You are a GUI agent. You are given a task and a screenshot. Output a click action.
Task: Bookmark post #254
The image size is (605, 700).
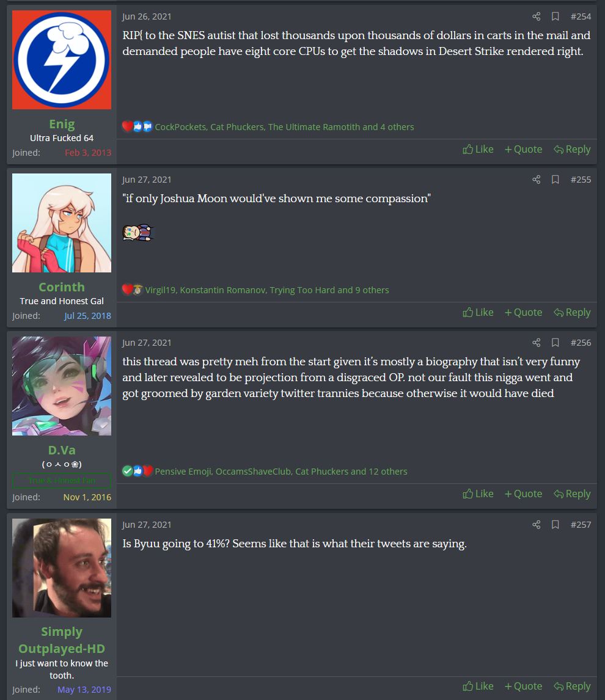pyautogui.click(x=555, y=16)
